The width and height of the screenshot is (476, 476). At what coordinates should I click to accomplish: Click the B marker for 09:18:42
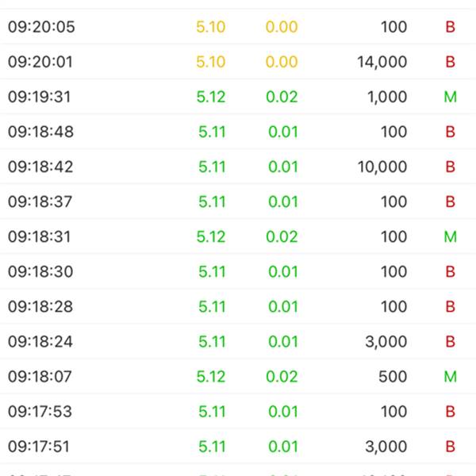pyautogui.click(x=450, y=167)
